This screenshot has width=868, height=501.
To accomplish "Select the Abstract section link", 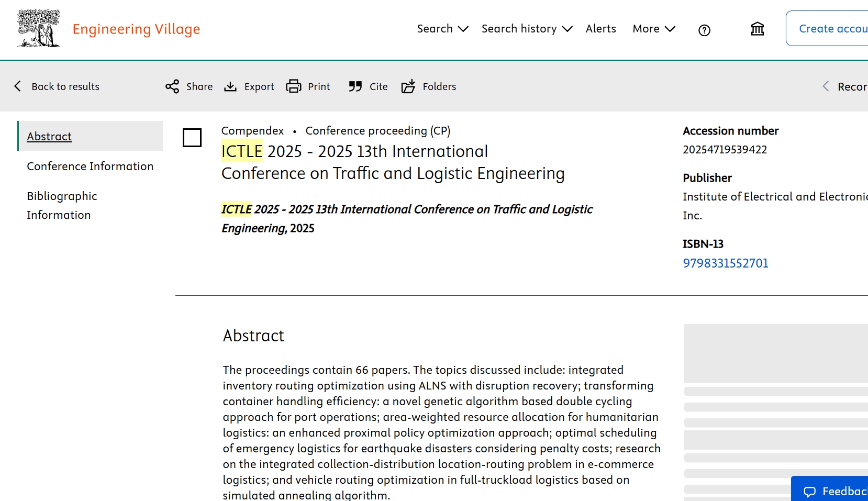I will pos(49,137).
